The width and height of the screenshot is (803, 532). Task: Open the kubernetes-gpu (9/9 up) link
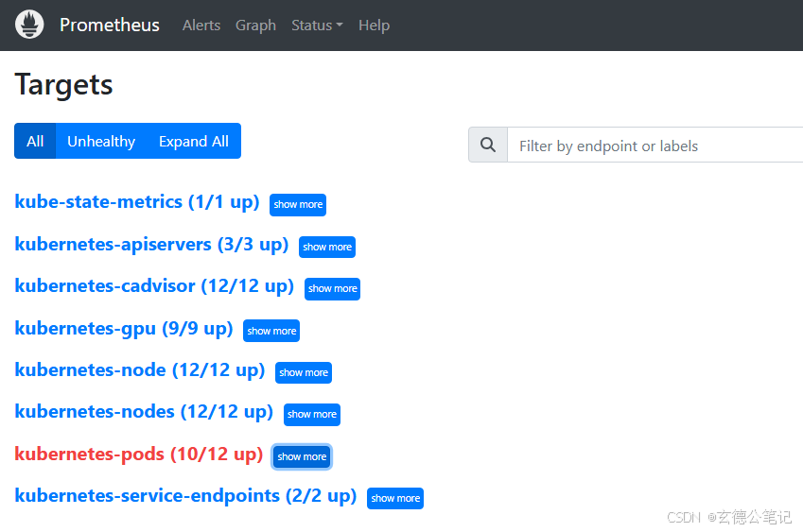click(123, 329)
